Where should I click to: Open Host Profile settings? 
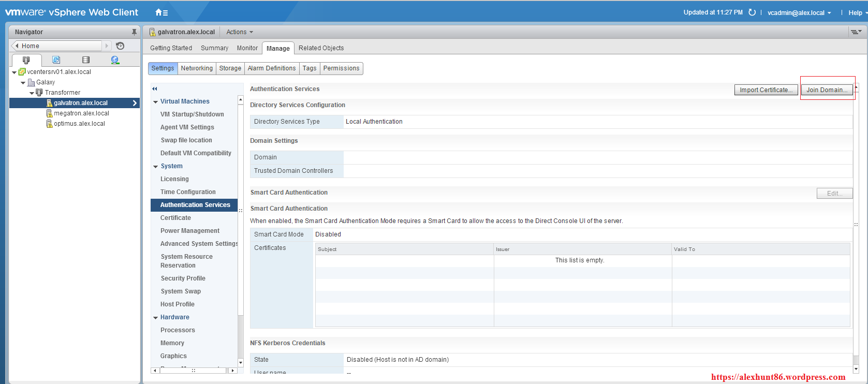(x=178, y=304)
